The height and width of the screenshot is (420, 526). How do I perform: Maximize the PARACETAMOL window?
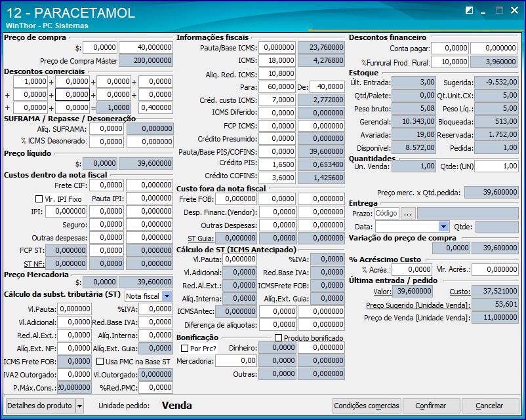click(x=499, y=10)
